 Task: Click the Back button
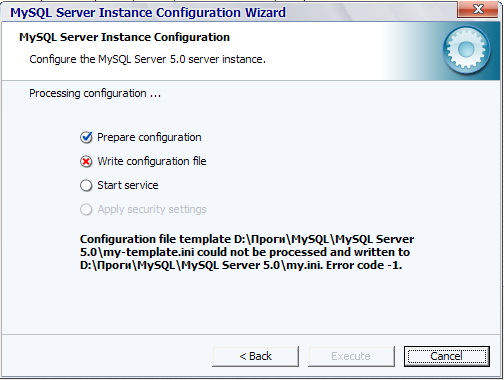pos(255,356)
